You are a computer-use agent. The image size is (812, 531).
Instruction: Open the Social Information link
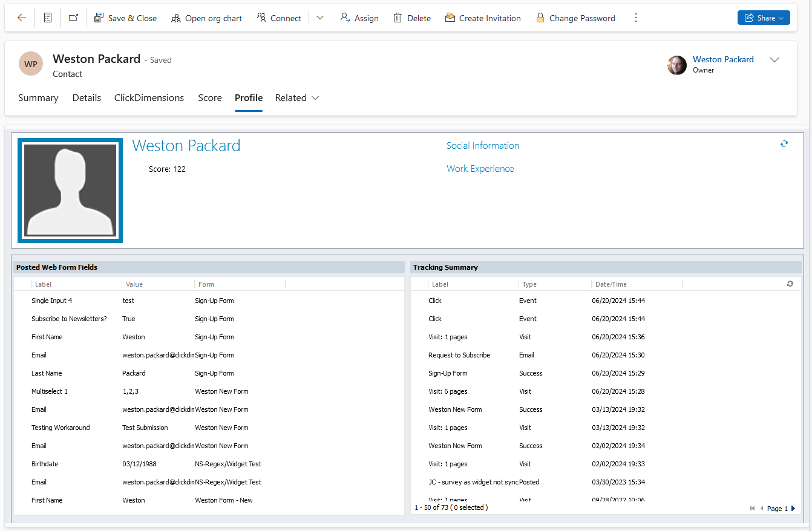click(x=482, y=145)
